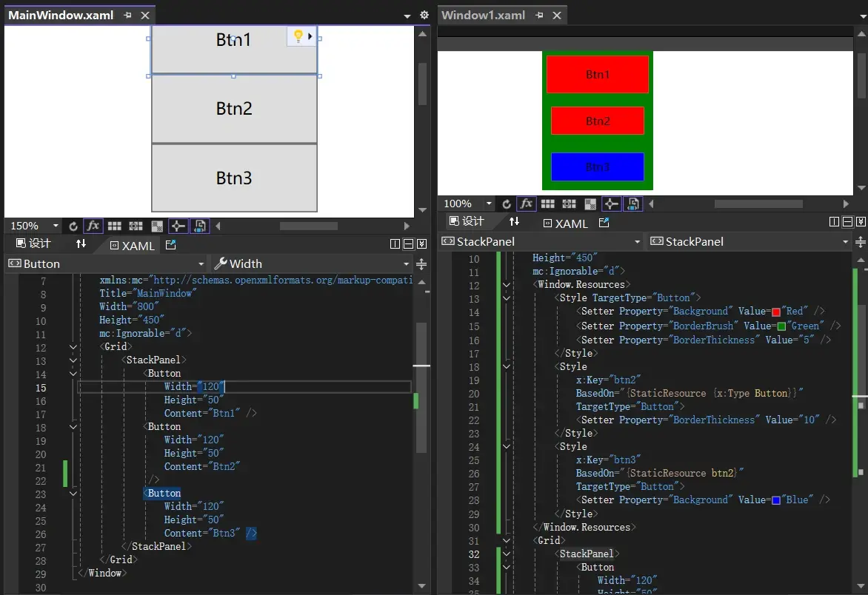Set horizontal split in Window1 editor
Viewport: 868px width, 595px height.
pos(847,222)
